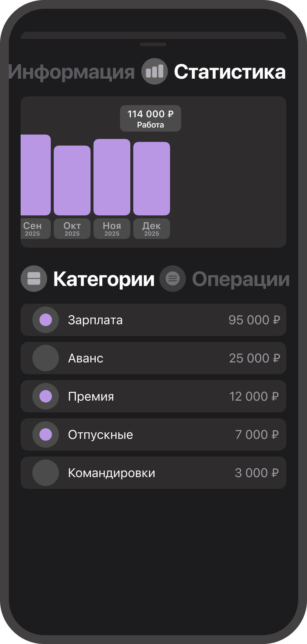Image resolution: width=307 pixels, height=644 pixels.
Task: Click the Дек 2025 month label
Action: click(151, 228)
